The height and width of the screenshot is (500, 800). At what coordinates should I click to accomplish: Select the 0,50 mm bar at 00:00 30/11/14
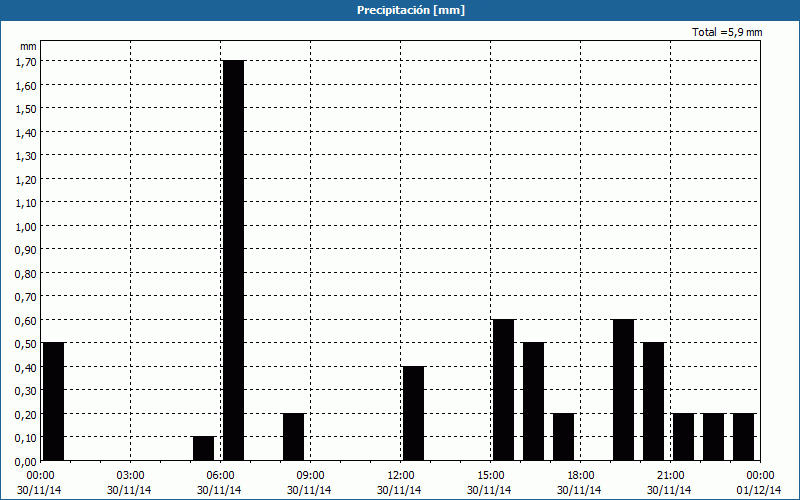tap(54, 402)
